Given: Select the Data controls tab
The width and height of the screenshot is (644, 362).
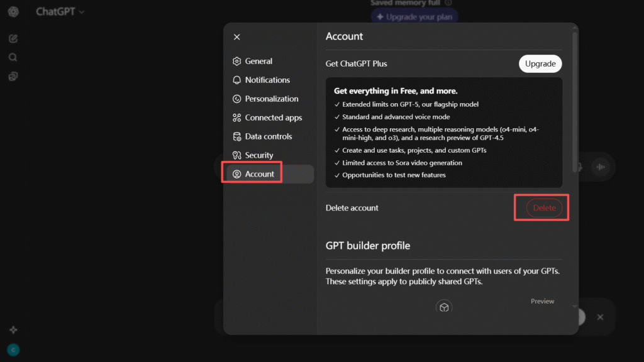Looking at the screenshot, I should click(x=270, y=136).
